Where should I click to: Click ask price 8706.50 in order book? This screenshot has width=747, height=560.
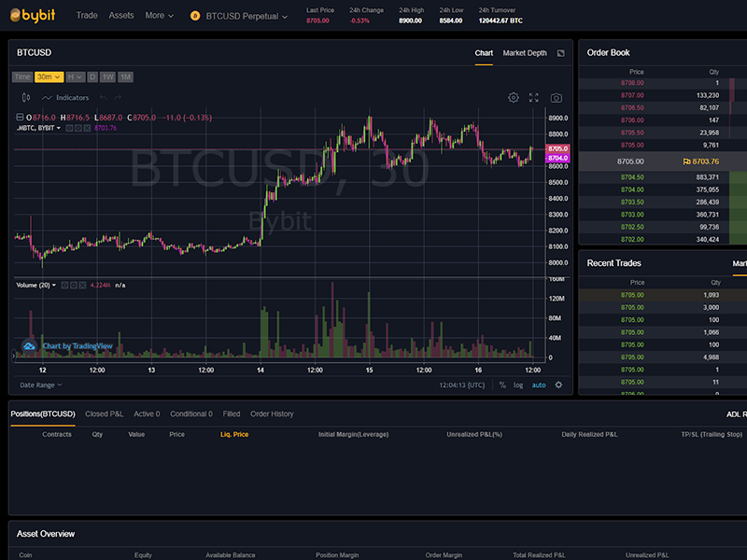coord(632,108)
